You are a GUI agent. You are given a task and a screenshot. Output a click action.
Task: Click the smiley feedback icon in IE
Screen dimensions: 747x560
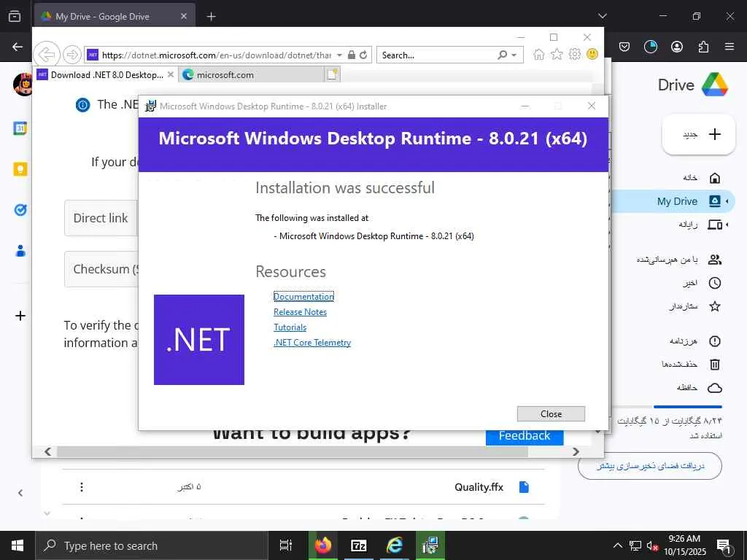coord(592,54)
